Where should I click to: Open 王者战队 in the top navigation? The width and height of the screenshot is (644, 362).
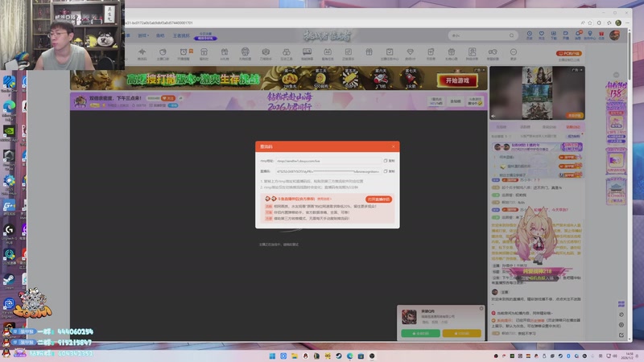[x=181, y=35]
